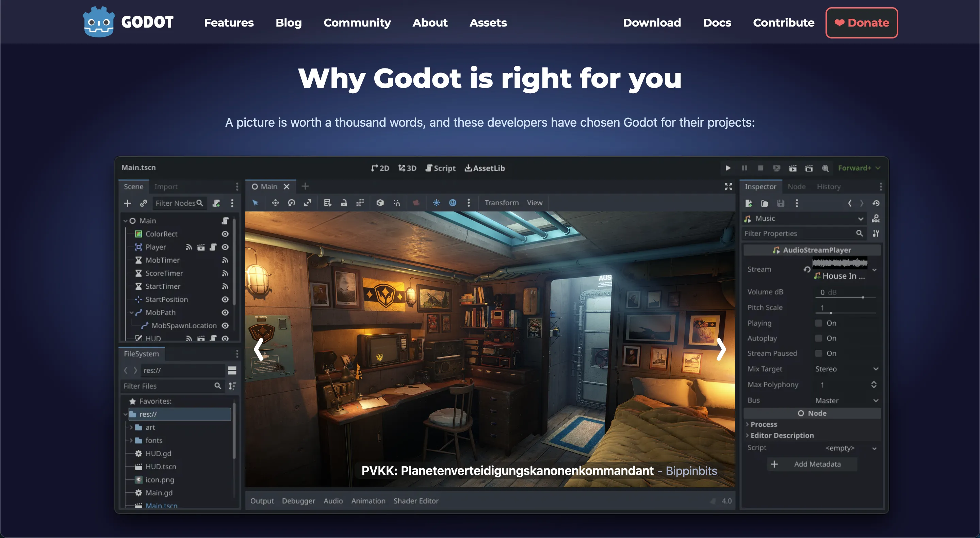
Task: Open the Script workspace
Action: (x=441, y=168)
